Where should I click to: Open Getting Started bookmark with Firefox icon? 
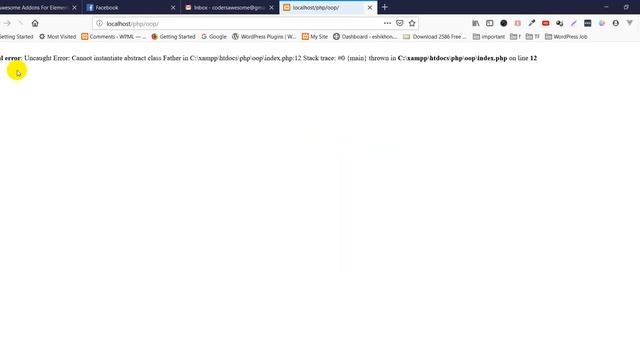173,36
